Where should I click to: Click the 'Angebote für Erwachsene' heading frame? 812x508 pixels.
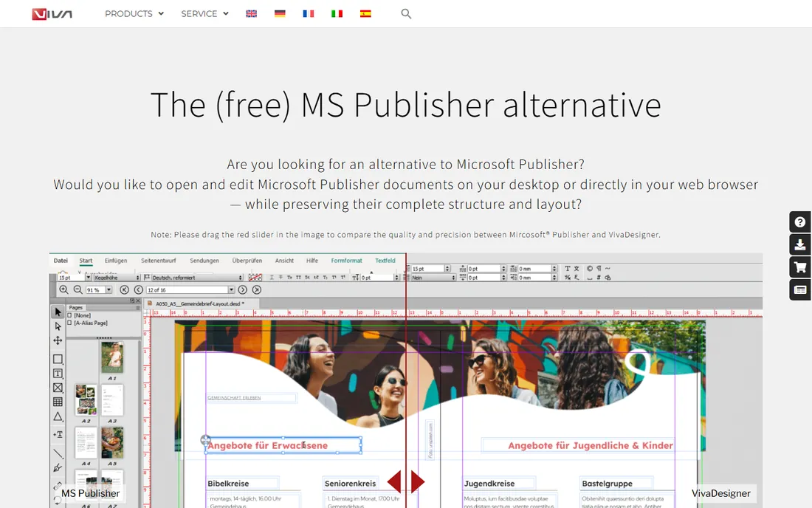click(x=283, y=445)
